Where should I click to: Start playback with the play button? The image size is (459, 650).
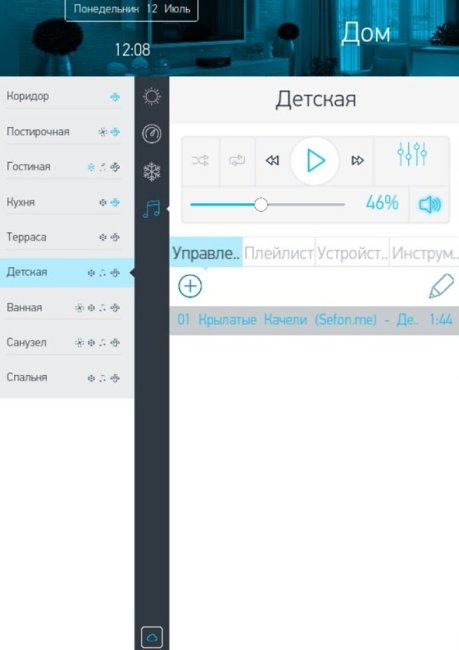(315, 161)
